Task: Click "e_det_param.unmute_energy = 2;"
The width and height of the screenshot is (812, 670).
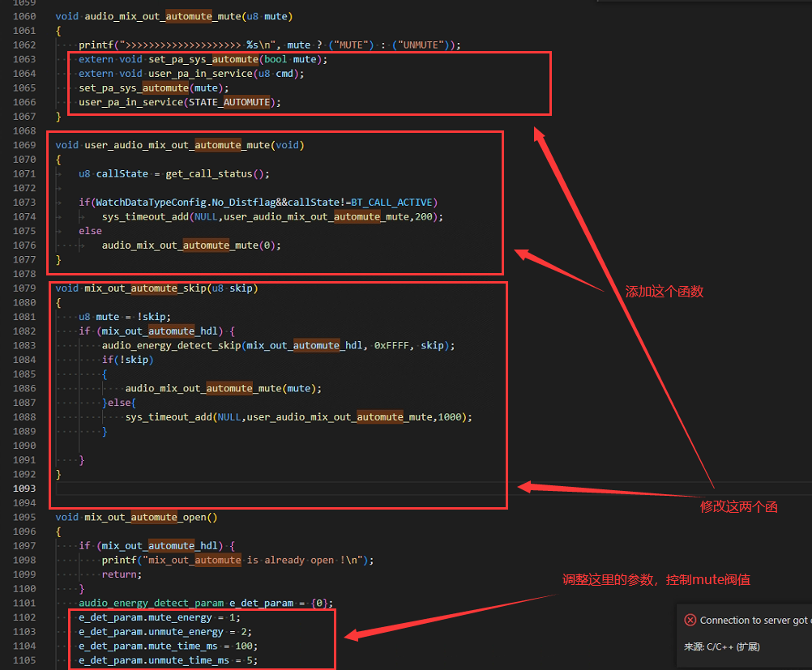Action: point(165,632)
